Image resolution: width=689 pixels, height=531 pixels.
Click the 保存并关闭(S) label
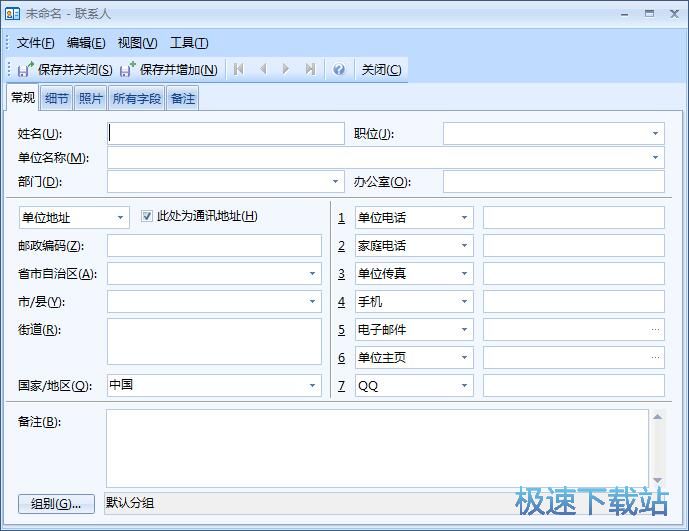click(x=75, y=69)
